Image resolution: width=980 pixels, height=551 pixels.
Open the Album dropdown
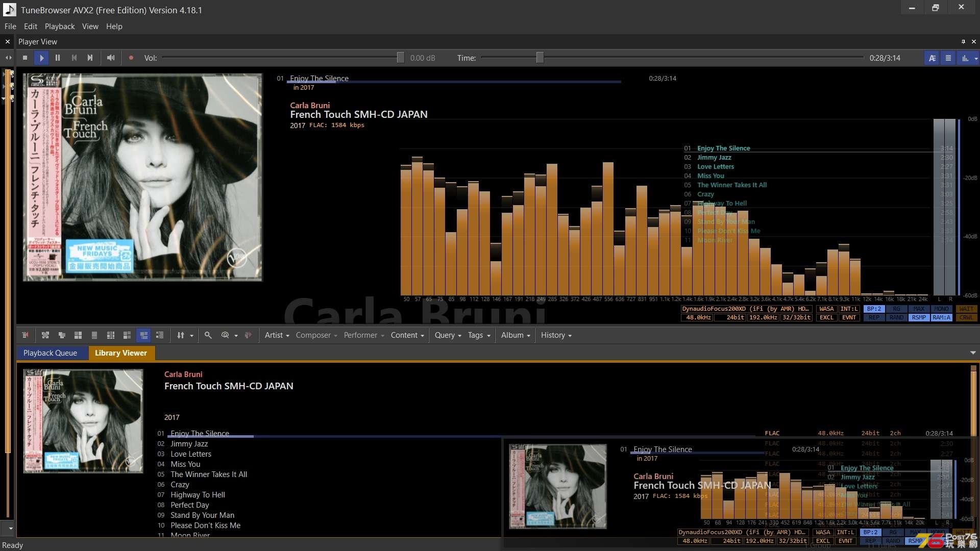[516, 335]
